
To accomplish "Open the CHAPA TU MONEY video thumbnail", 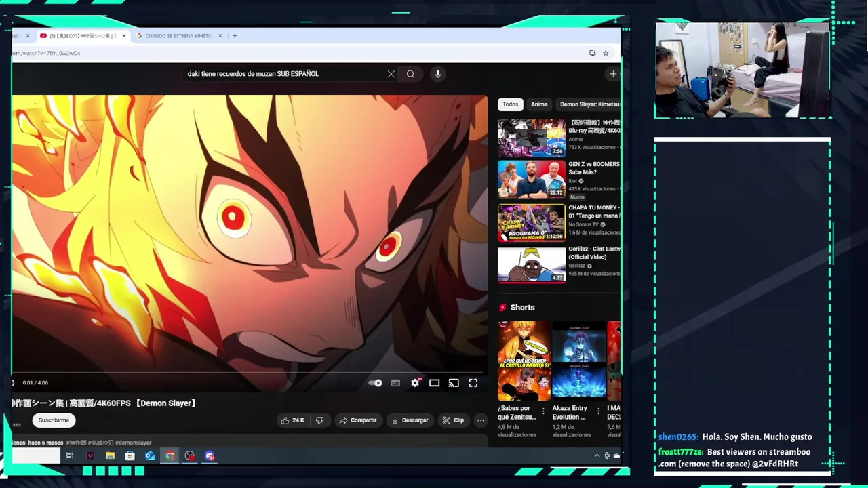I will (532, 223).
